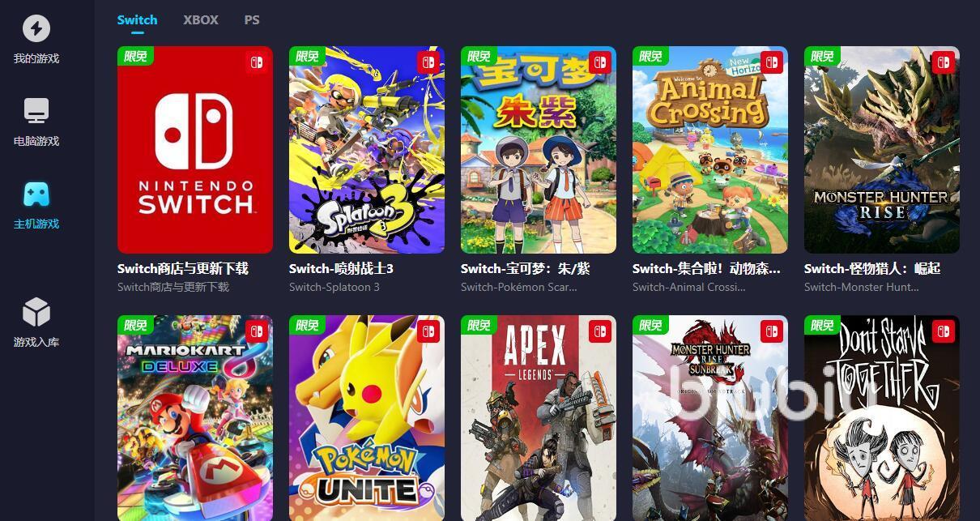Open Switch商店与更新下载 title link
The image size is (980, 521).
(x=183, y=268)
